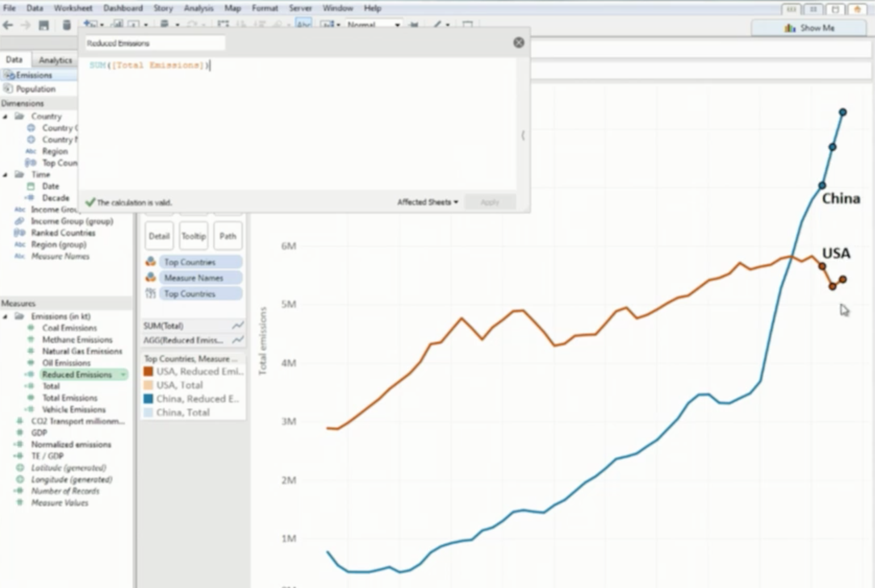Click the Tooltip button on Marks card
Screen dimensions: 875x588
193,236
